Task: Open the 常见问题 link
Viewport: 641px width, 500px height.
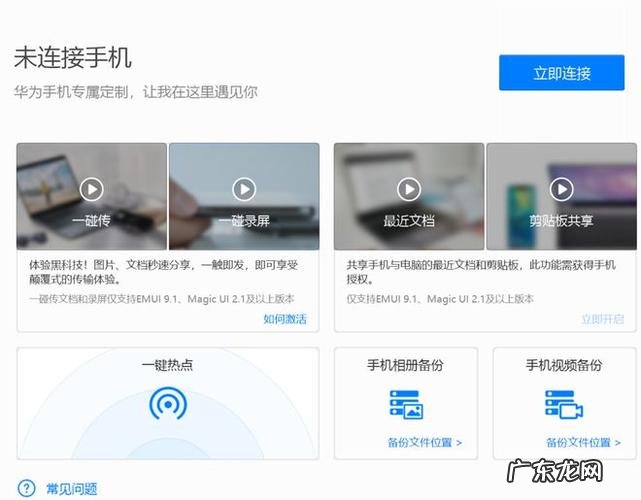Action: [x=72, y=489]
